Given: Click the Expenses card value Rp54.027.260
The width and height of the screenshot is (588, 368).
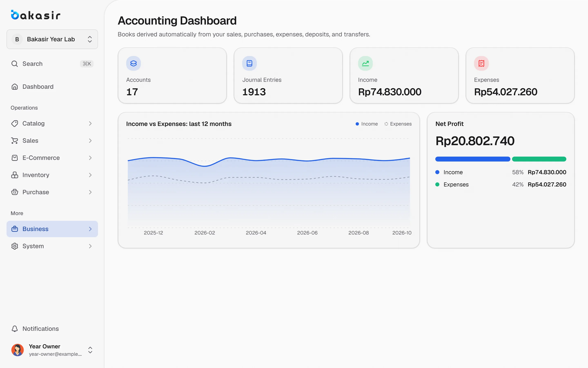Looking at the screenshot, I should tap(506, 92).
